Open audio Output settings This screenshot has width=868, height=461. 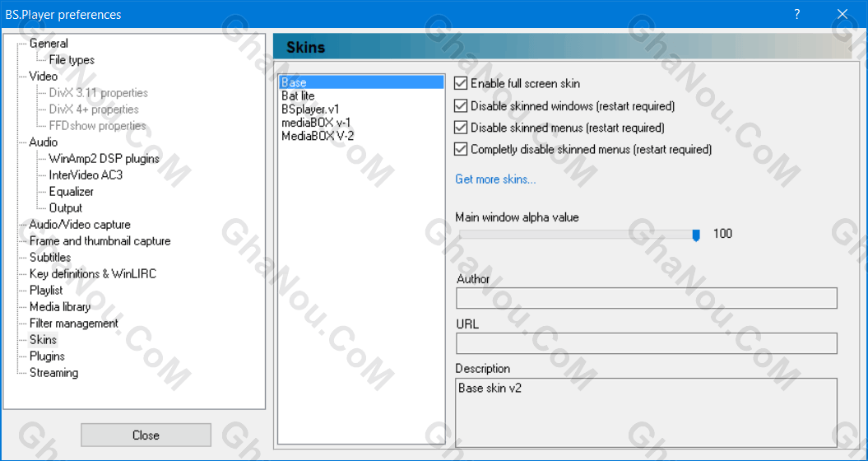pos(65,207)
